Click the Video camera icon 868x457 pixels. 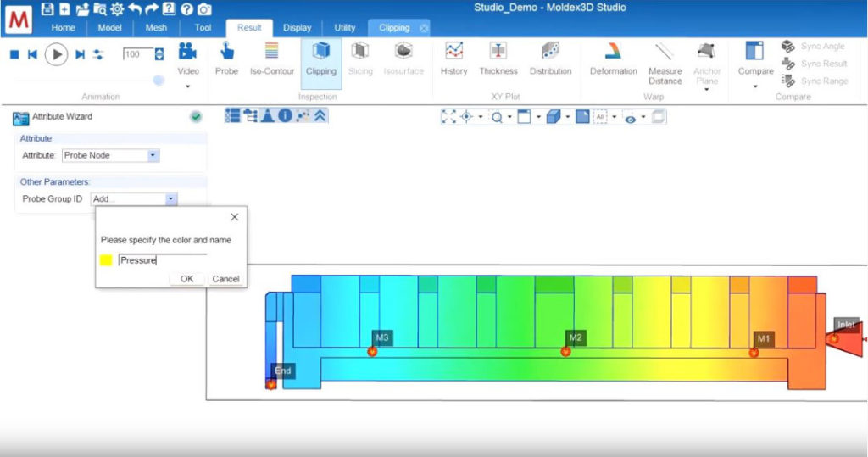pos(187,52)
